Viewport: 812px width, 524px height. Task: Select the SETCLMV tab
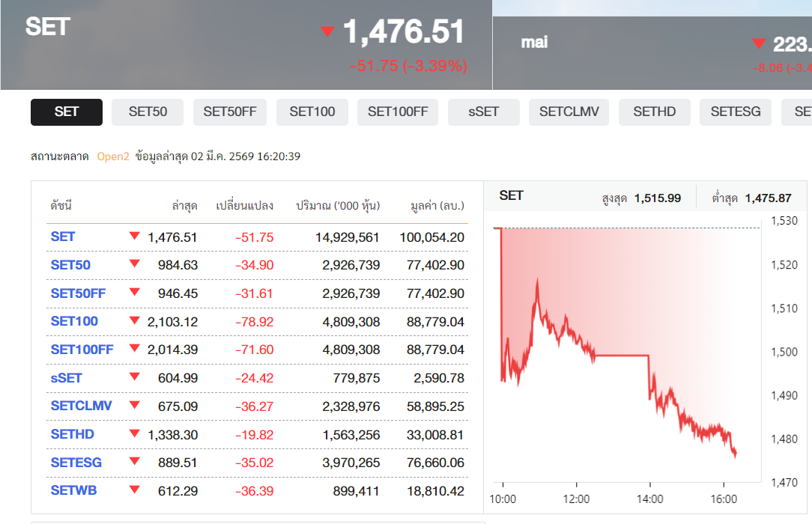pos(569,112)
